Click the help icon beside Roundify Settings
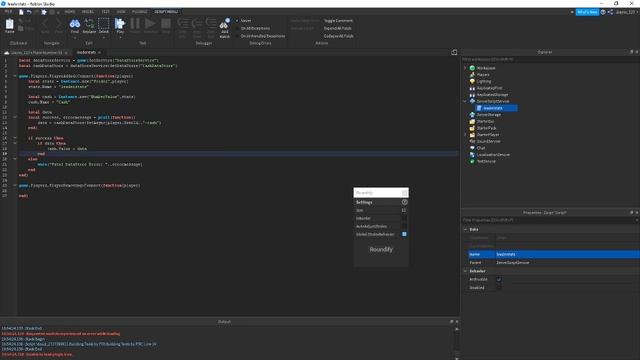This screenshot has height=360, width=640. (404, 202)
